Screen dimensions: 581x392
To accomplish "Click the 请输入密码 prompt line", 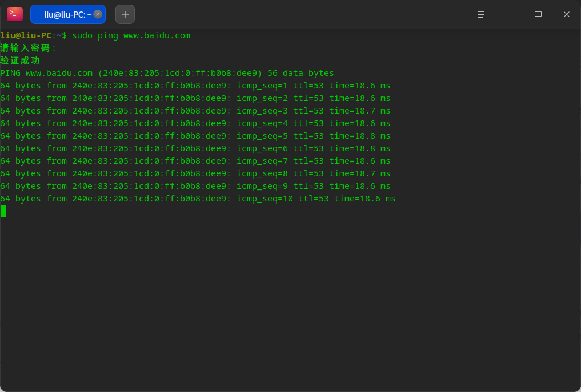I will (x=28, y=48).
